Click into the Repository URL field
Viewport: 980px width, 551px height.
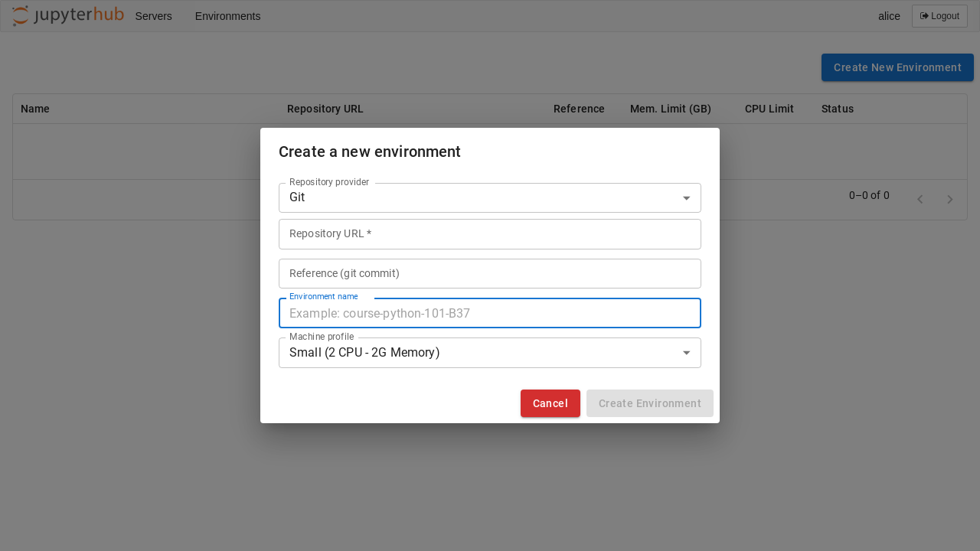[x=490, y=234]
